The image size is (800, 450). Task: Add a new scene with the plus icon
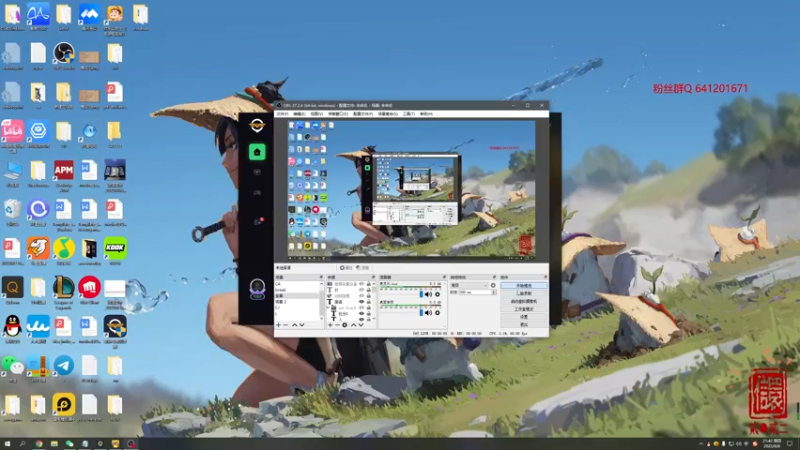point(279,325)
